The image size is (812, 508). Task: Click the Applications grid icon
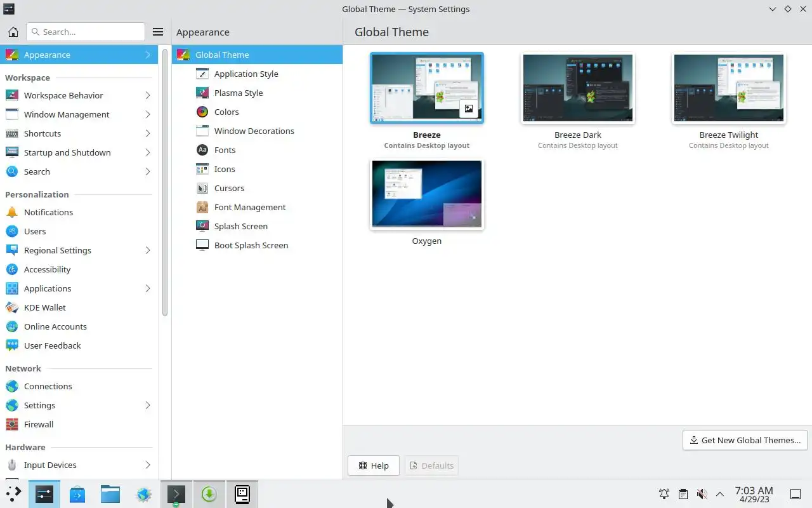tap(12, 288)
